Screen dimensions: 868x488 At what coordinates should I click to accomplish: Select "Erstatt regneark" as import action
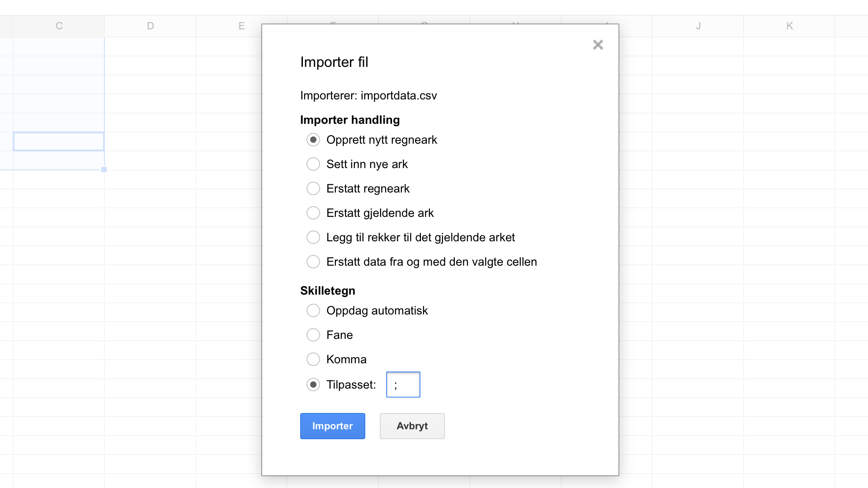pos(313,188)
